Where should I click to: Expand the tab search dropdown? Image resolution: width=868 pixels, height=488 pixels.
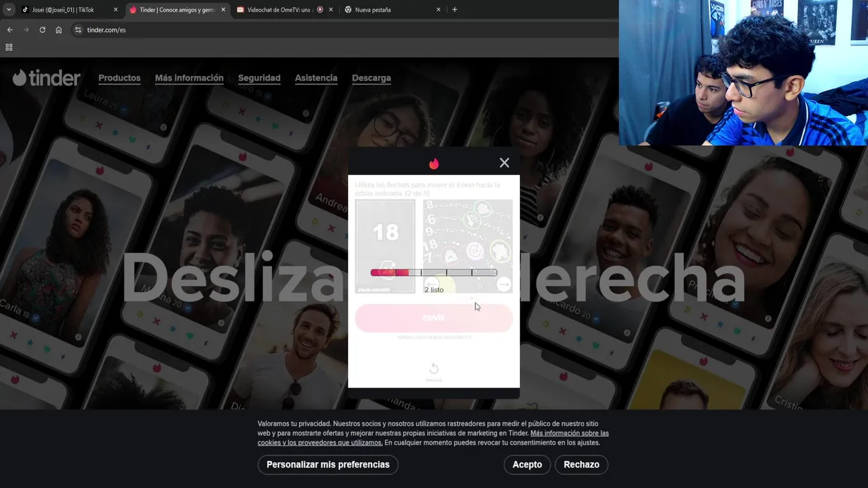point(8,9)
